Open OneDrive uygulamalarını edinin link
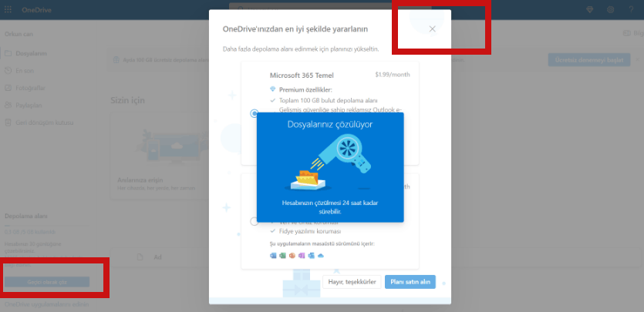644x312 pixels. (x=46, y=304)
